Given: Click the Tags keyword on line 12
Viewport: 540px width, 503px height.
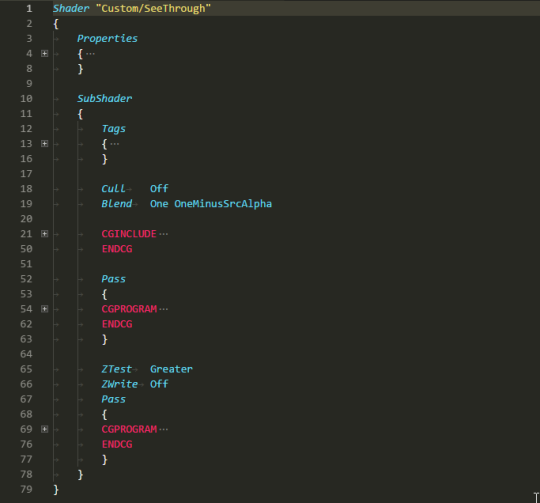Looking at the screenshot, I should [114, 129].
